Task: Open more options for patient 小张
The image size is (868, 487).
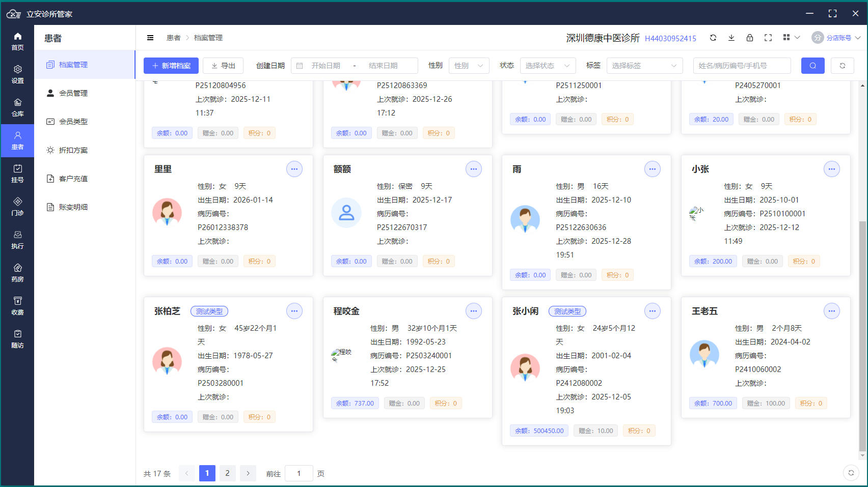Action: click(832, 169)
